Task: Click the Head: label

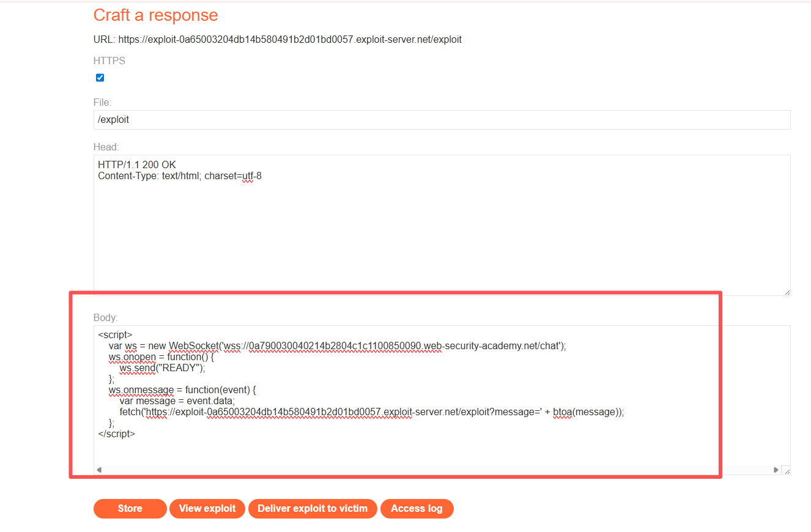Action: (106, 147)
